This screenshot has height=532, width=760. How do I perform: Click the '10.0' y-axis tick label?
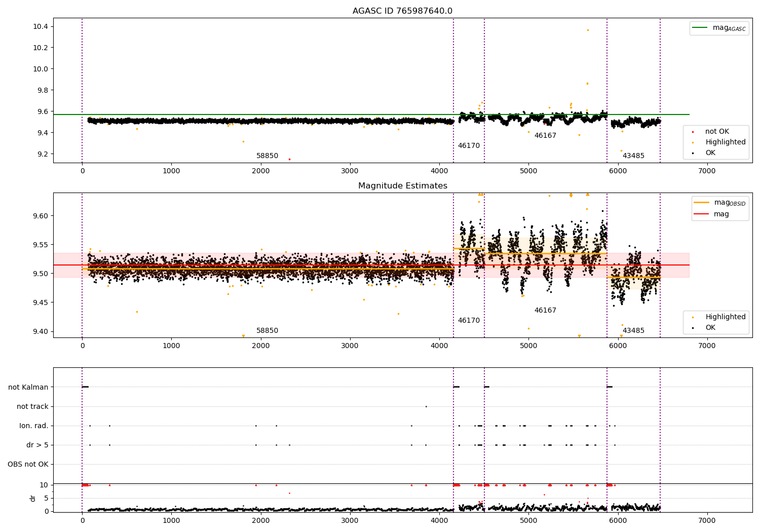click(x=41, y=69)
